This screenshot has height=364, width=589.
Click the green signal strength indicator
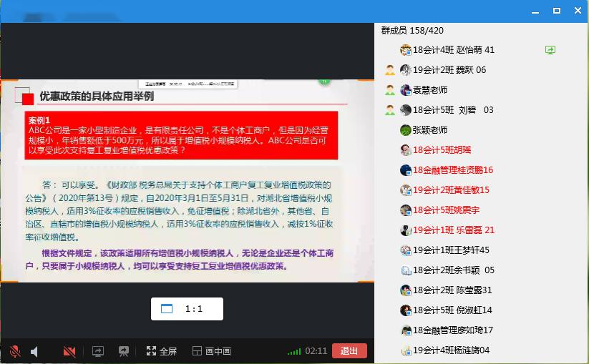tap(293, 351)
